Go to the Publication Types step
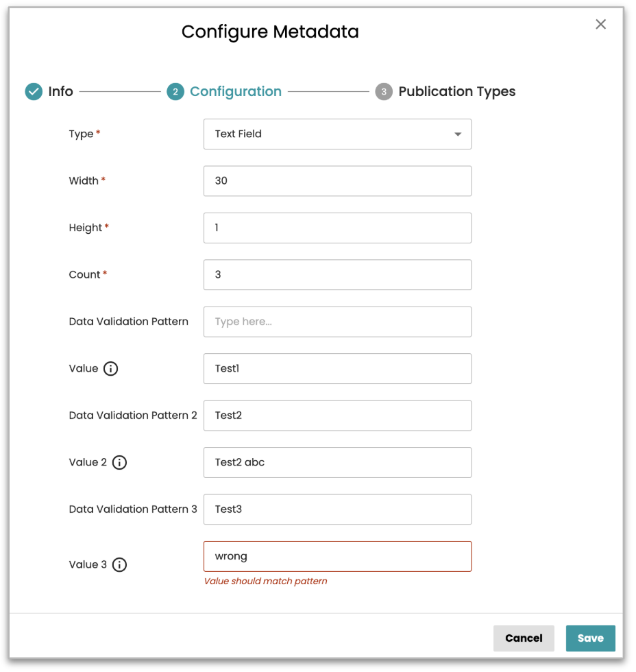This screenshot has height=672, width=636. [x=456, y=92]
